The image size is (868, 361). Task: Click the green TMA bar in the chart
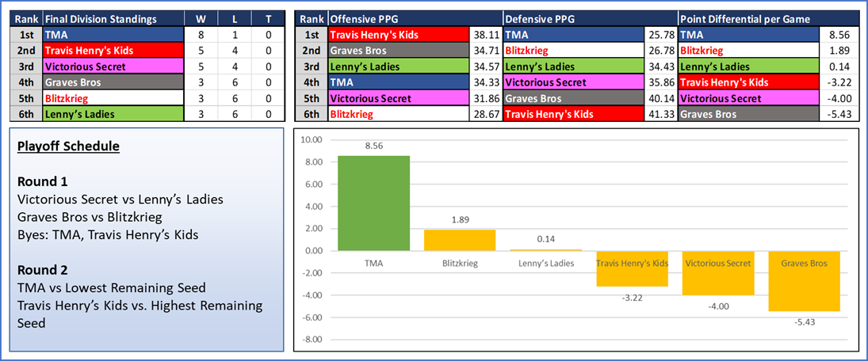click(x=373, y=203)
